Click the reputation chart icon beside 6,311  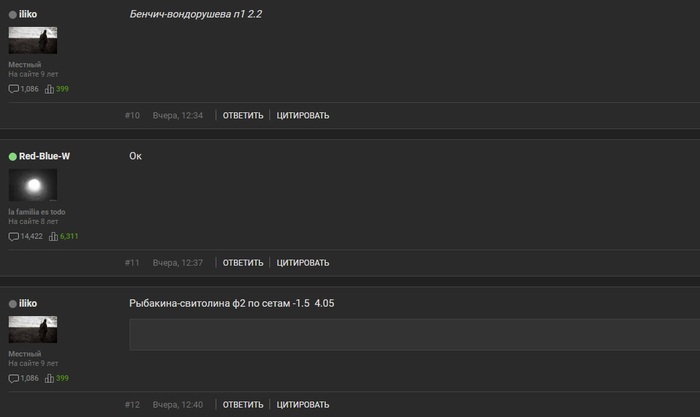[53, 236]
